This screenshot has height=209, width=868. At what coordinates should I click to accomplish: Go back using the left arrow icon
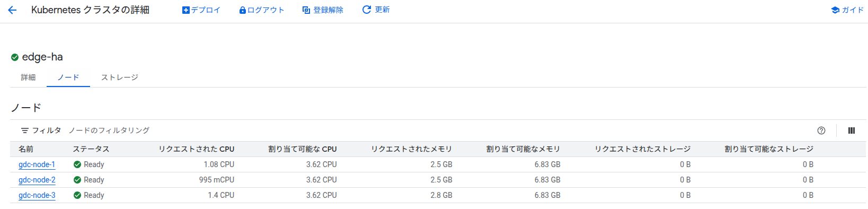(12, 10)
